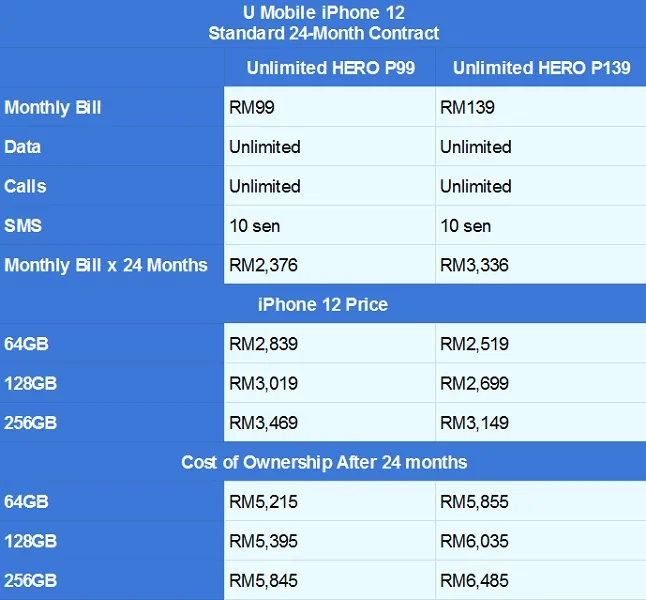Click the 'Calls' row label
Viewport: 646px width, 600px height.
(x=25, y=186)
